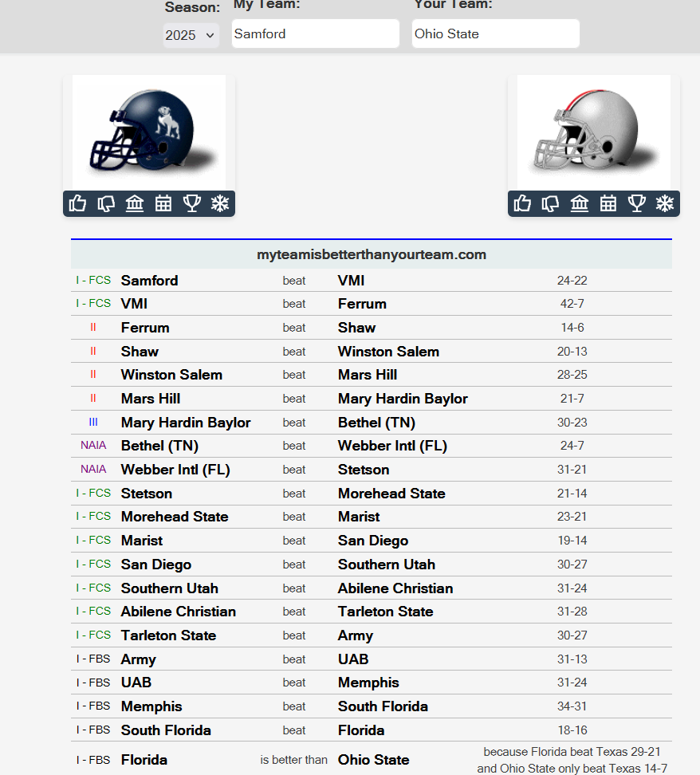Click Shaw in the Ferrum beat row
This screenshot has height=775, width=700.
click(356, 327)
